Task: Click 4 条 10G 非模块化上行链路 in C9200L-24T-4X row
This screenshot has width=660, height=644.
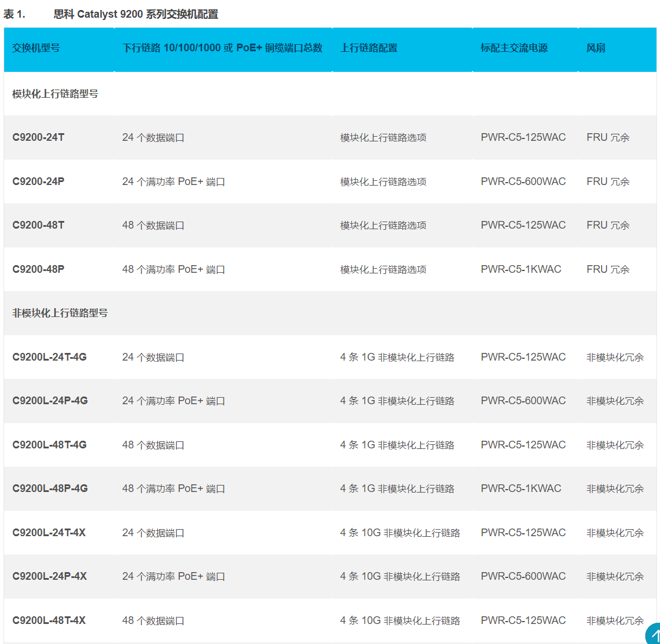Action: [x=400, y=533]
